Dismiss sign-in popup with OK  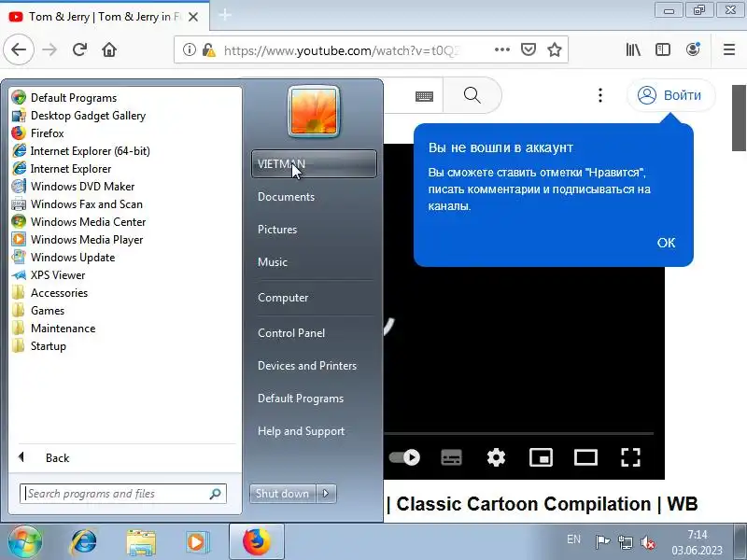(666, 243)
